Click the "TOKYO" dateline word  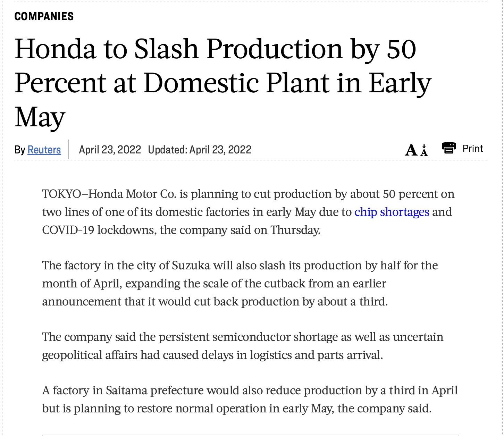(x=61, y=194)
